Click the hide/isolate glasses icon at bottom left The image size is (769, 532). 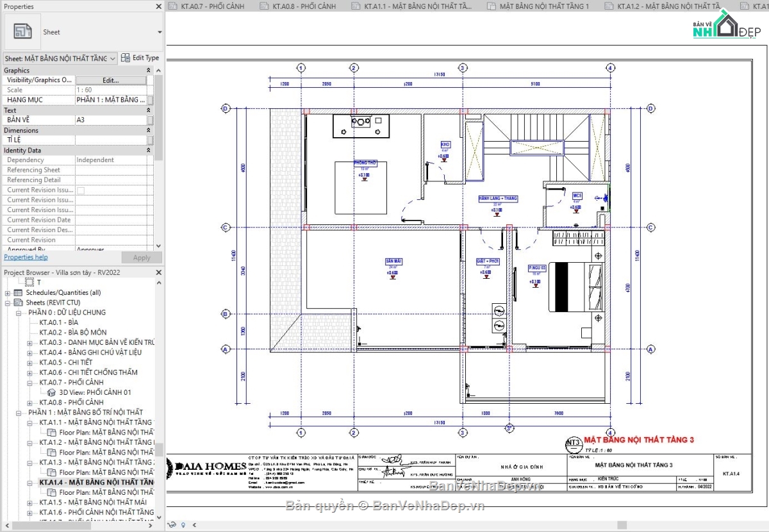click(x=172, y=526)
